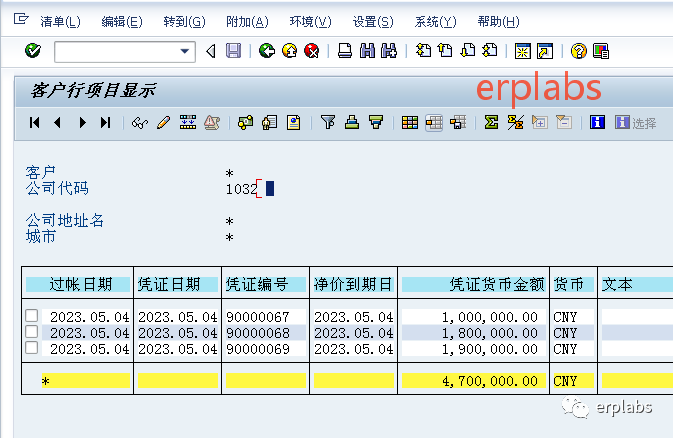Open the 环境(V) menu
The width and height of the screenshot is (673, 438).
click(310, 21)
